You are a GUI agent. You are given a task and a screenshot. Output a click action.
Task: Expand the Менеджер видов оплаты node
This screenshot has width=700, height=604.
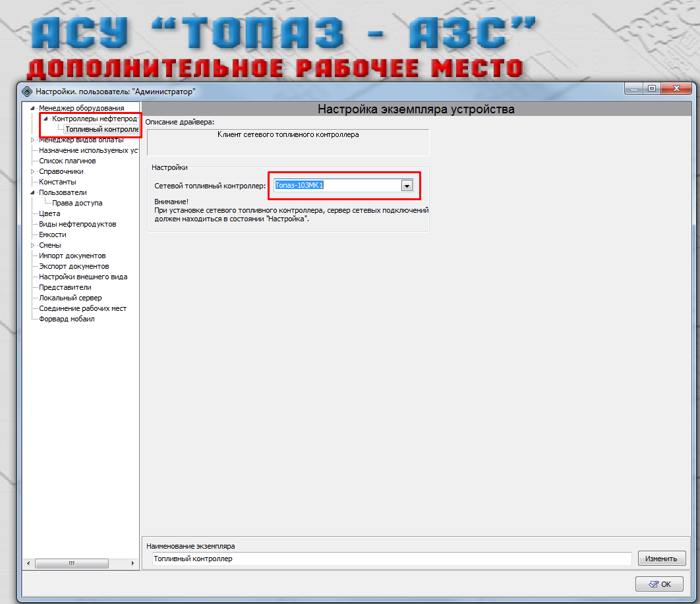(x=32, y=140)
